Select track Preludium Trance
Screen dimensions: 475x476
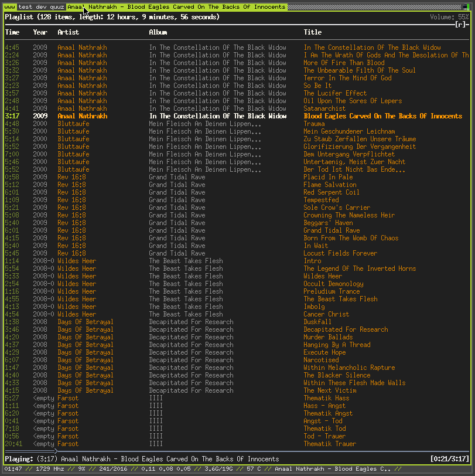click(332, 291)
